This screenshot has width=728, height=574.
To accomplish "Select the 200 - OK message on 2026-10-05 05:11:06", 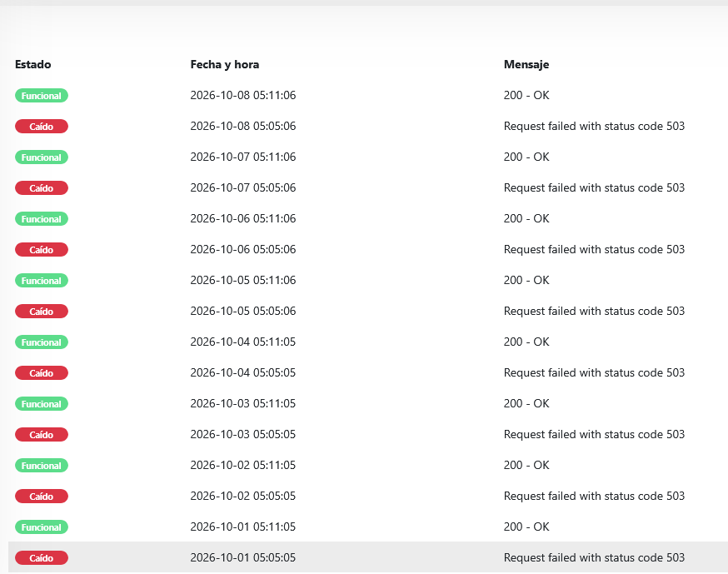I will (x=526, y=281).
